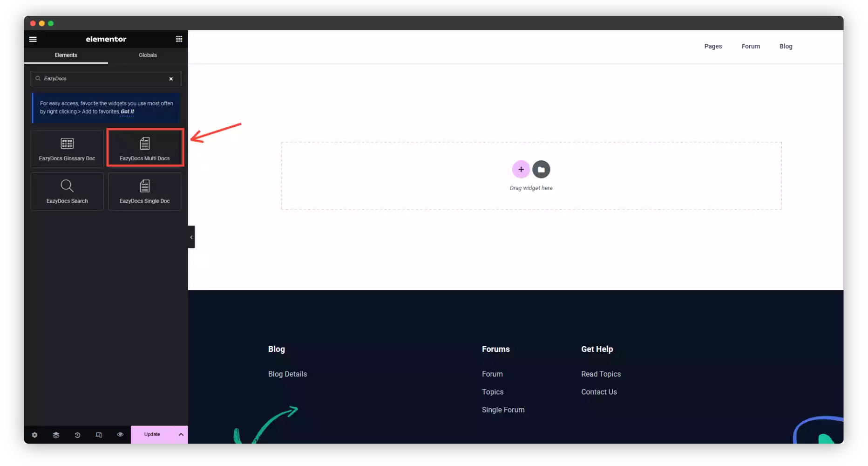Open the template library folder icon
Viewport: 868px width, 466px height.
click(x=541, y=169)
